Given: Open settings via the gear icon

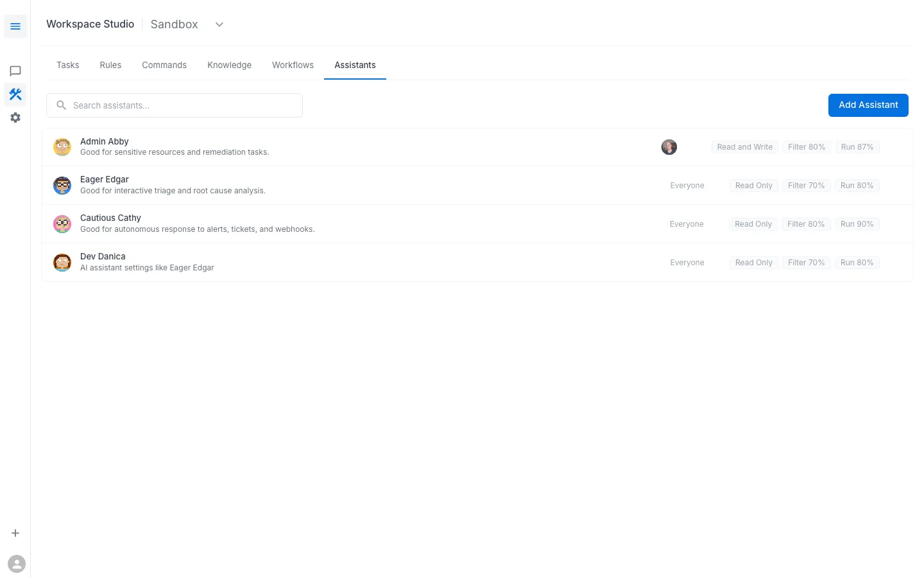Looking at the screenshot, I should click(x=15, y=117).
